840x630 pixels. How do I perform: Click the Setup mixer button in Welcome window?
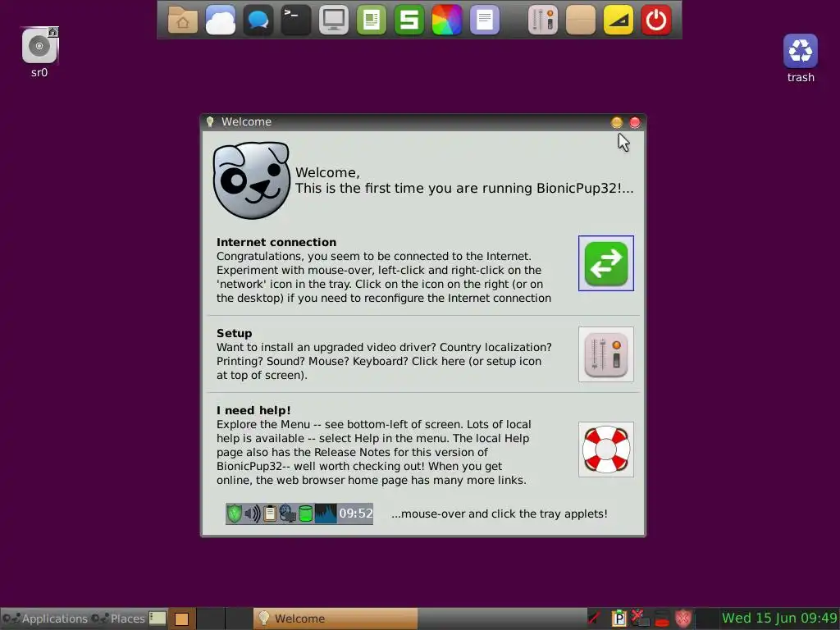pyautogui.click(x=606, y=354)
